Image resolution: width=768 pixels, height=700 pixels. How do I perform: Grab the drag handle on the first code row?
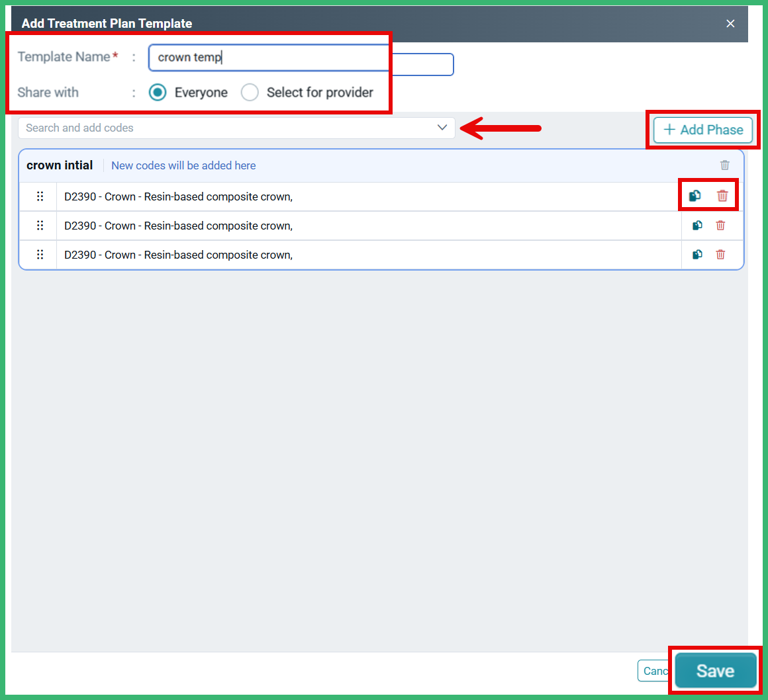point(40,196)
